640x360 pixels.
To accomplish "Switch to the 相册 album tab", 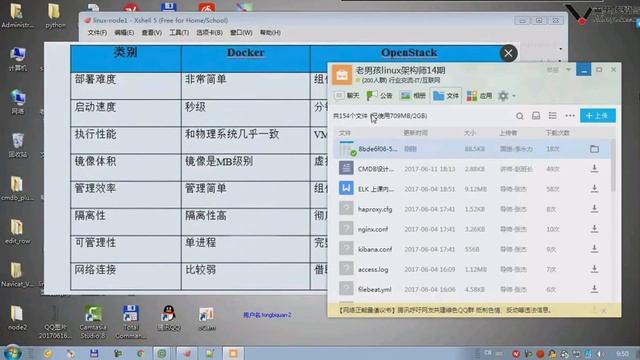I will [413, 96].
